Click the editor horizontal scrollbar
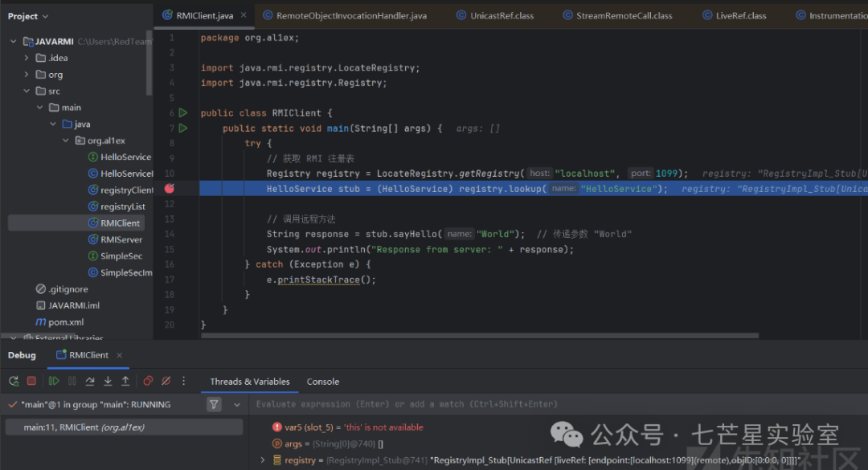The image size is (868, 470). pyautogui.click(x=479, y=336)
